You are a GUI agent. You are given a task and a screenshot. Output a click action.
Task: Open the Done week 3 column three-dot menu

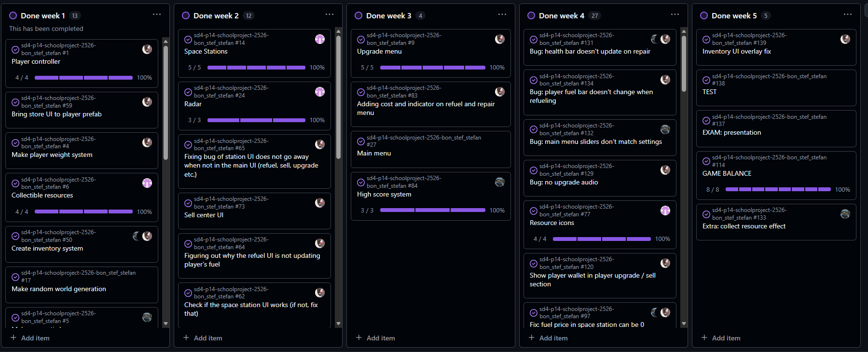502,14
